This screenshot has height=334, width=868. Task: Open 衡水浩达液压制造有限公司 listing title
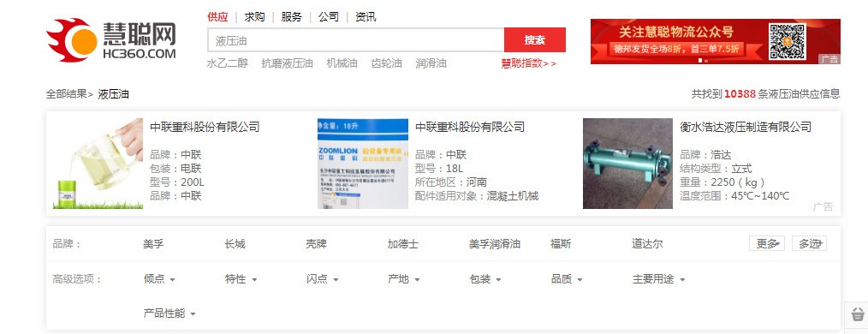coord(746,127)
